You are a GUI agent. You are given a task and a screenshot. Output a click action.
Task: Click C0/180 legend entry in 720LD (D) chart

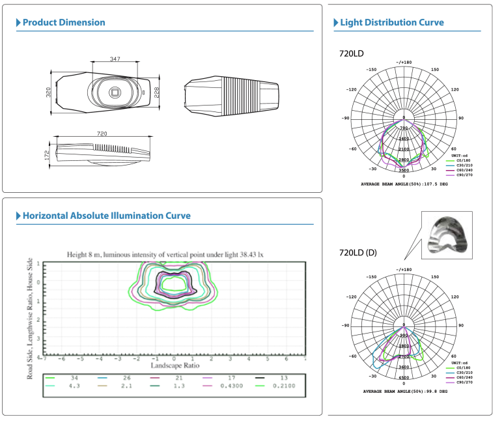point(458,367)
